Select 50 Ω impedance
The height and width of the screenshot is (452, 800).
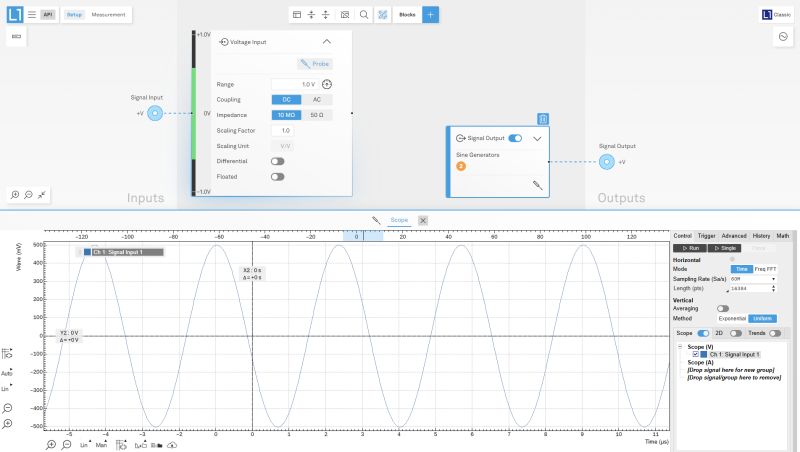pyautogui.click(x=317, y=115)
